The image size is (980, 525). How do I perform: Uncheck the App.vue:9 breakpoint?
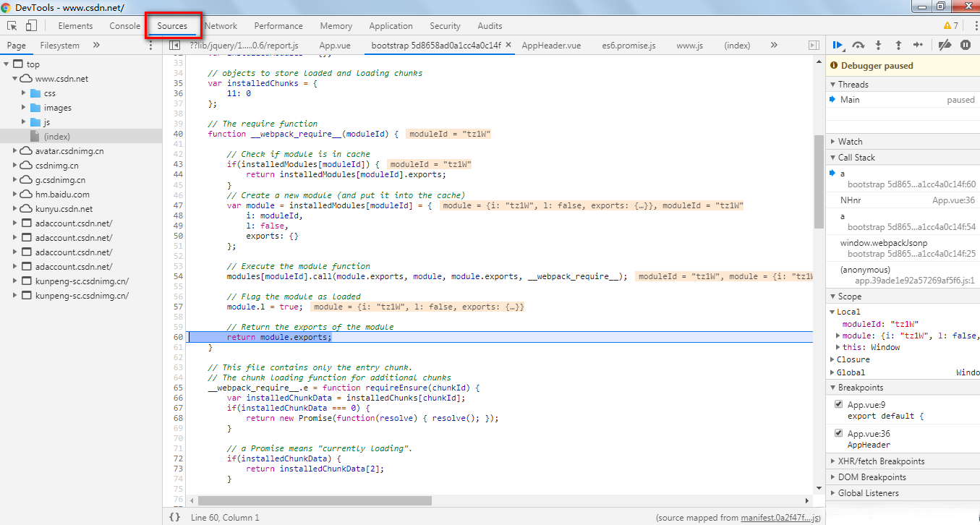pos(838,404)
